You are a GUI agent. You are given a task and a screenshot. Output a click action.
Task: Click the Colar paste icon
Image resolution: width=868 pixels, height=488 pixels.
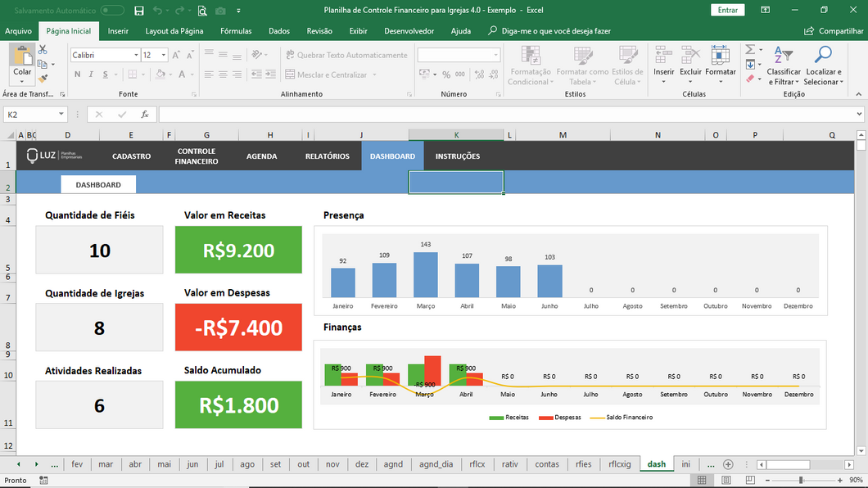point(22,57)
